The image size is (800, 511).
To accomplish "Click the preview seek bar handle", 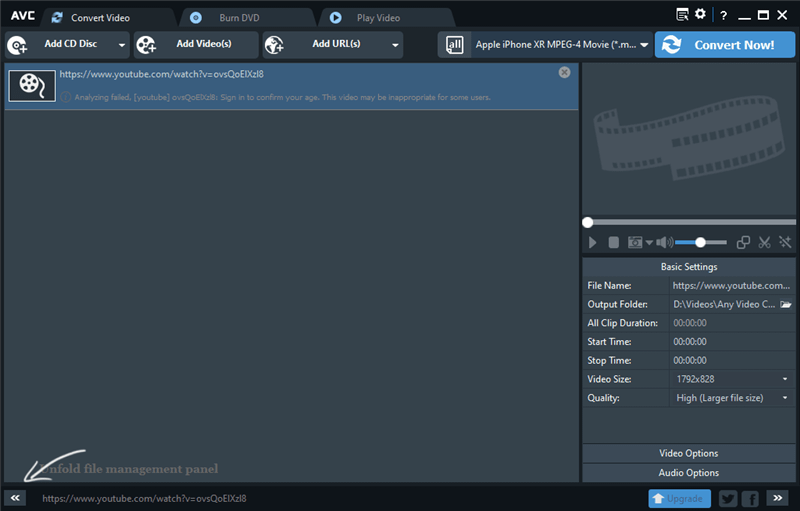I will [x=588, y=222].
